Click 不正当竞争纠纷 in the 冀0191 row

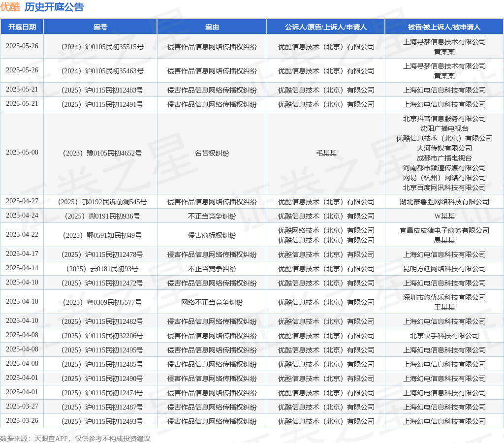[x=212, y=216]
